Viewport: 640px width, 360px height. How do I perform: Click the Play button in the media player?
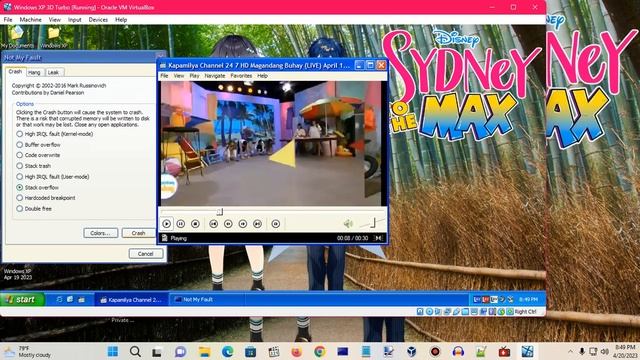167,224
